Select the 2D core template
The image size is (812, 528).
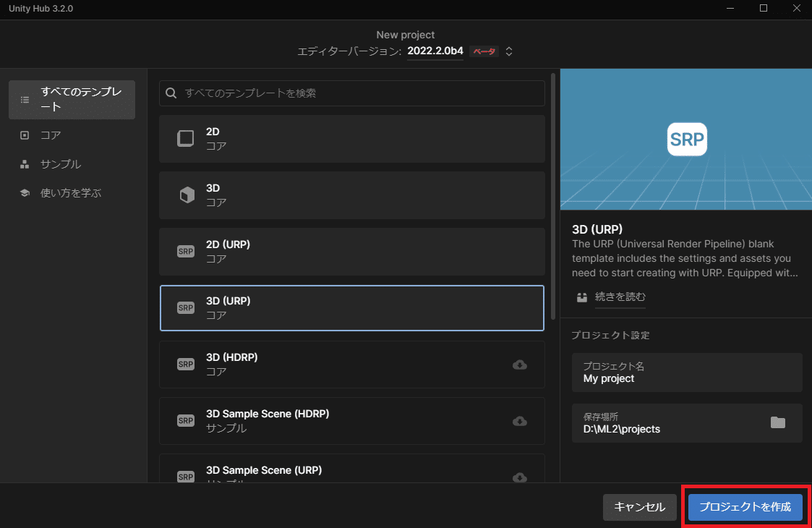(352, 138)
